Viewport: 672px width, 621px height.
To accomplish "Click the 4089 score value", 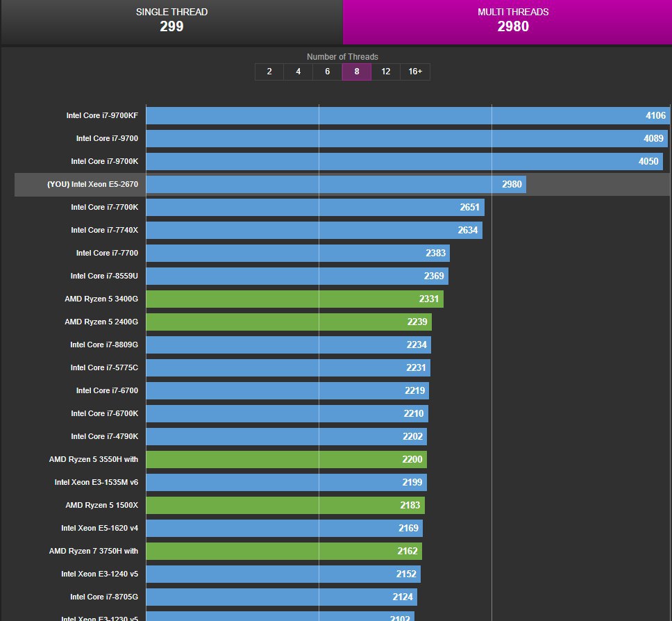I will 653,138.
